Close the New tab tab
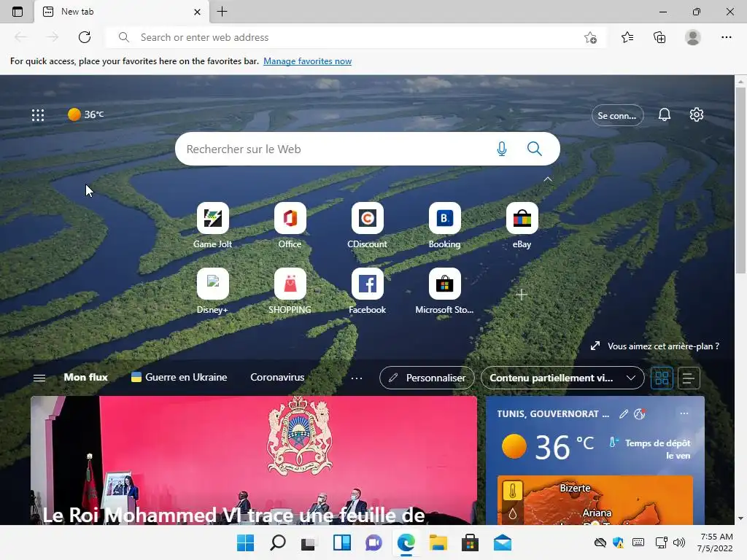This screenshot has width=747, height=560. [x=197, y=12]
